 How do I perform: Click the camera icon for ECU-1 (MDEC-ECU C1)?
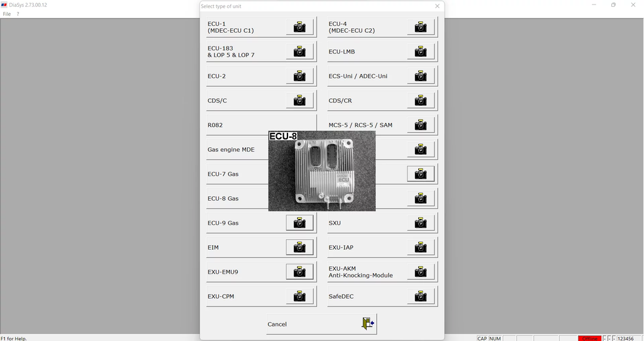coord(299,27)
